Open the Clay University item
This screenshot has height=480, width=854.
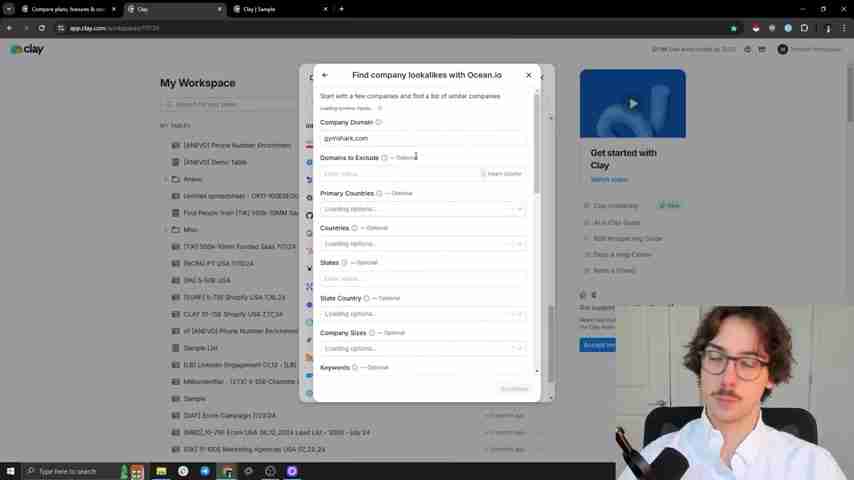615,206
